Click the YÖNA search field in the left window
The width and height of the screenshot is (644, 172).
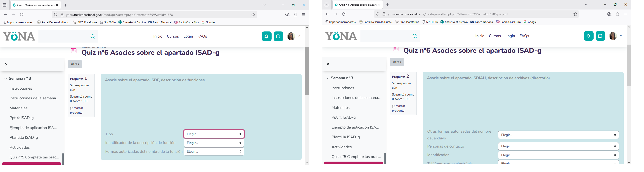pos(64,37)
